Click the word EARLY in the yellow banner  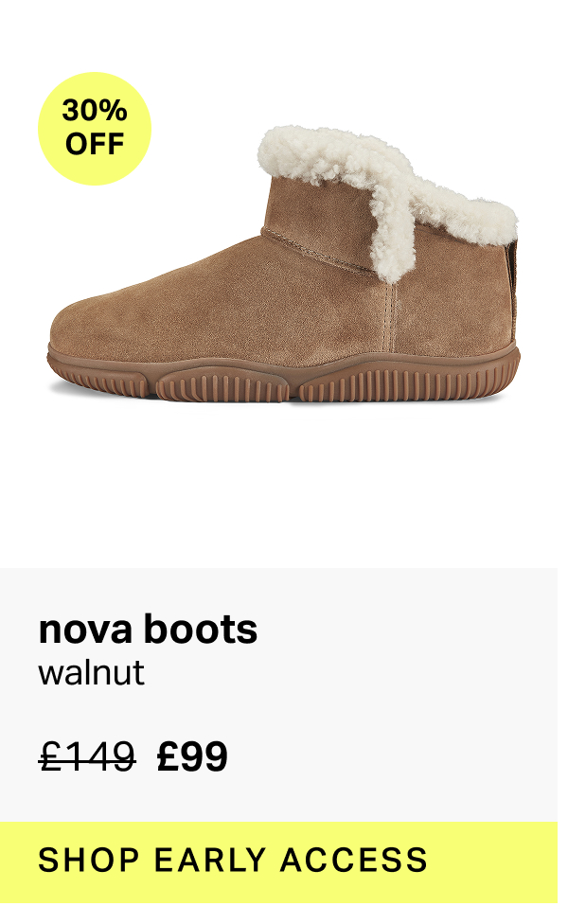[210, 860]
